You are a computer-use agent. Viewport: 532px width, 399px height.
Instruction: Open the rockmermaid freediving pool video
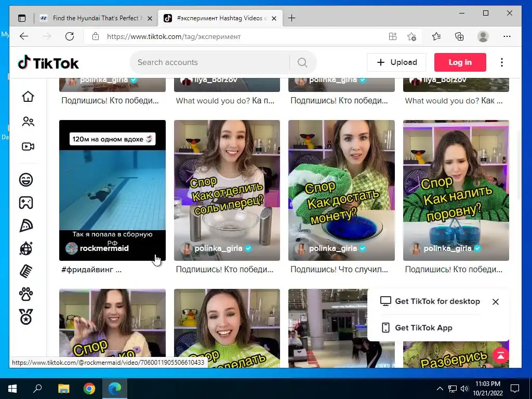point(112,190)
